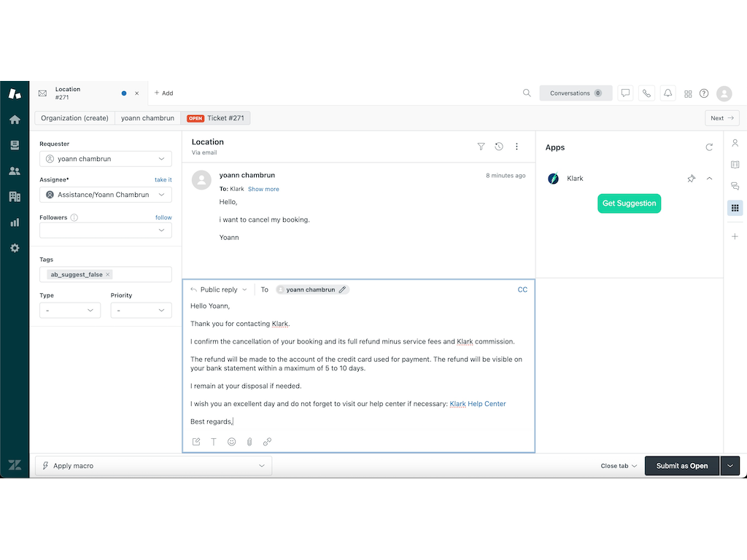Click the attachment paperclip icon
The width and height of the screenshot is (747, 560).
click(249, 442)
